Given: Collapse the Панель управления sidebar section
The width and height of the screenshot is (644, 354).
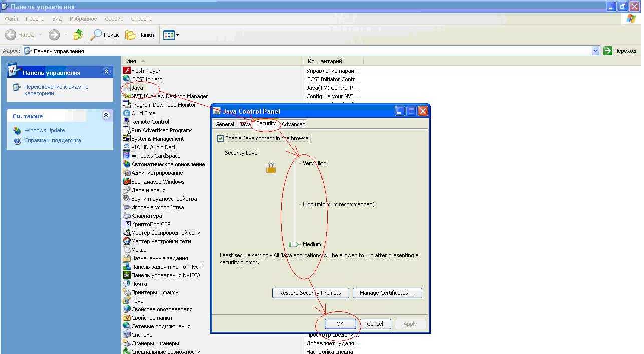Looking at the screenshot, I should point(106,72).
